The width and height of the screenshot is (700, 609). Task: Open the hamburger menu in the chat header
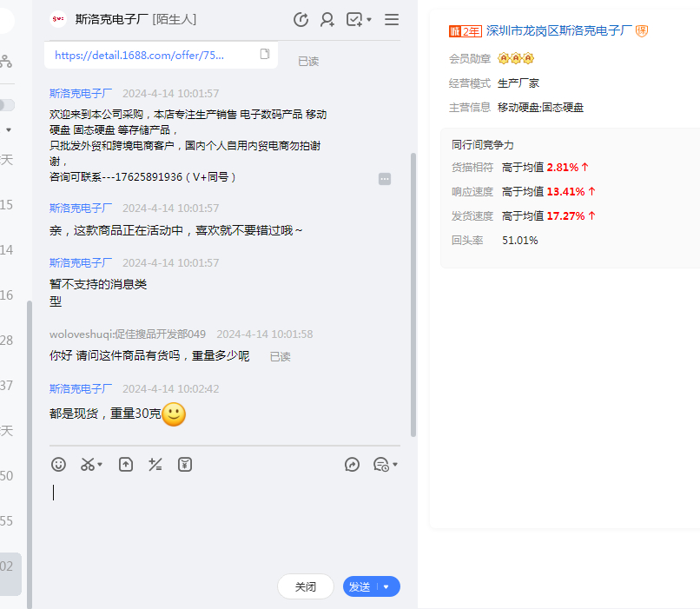pyautogui.click(x=392, y=19)
